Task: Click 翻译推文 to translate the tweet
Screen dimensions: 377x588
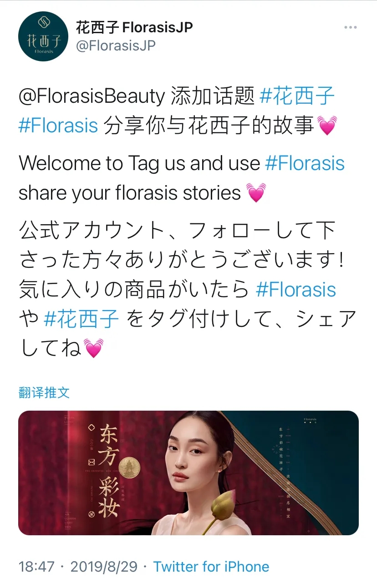Action: 43,393
